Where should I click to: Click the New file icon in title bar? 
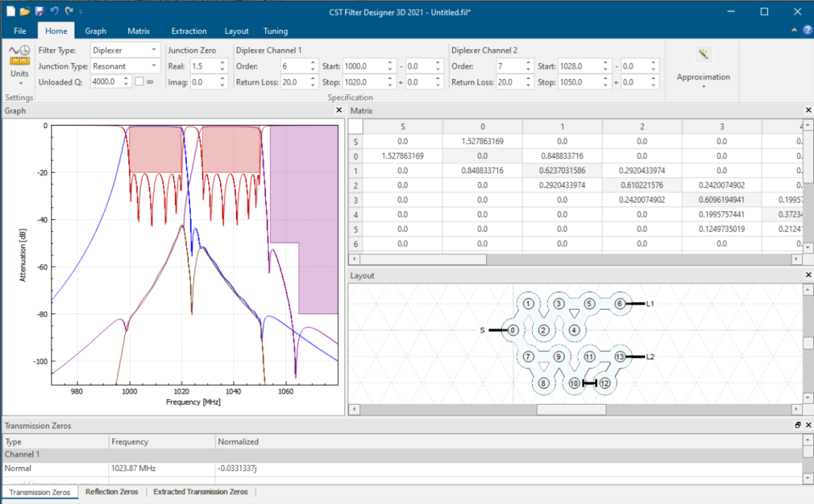coord(9,11)
